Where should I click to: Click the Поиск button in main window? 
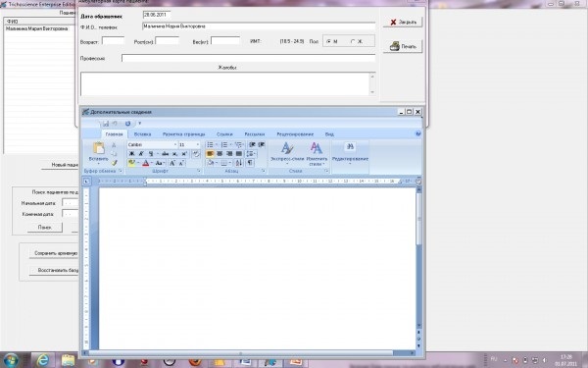click(x=45, y=228)
